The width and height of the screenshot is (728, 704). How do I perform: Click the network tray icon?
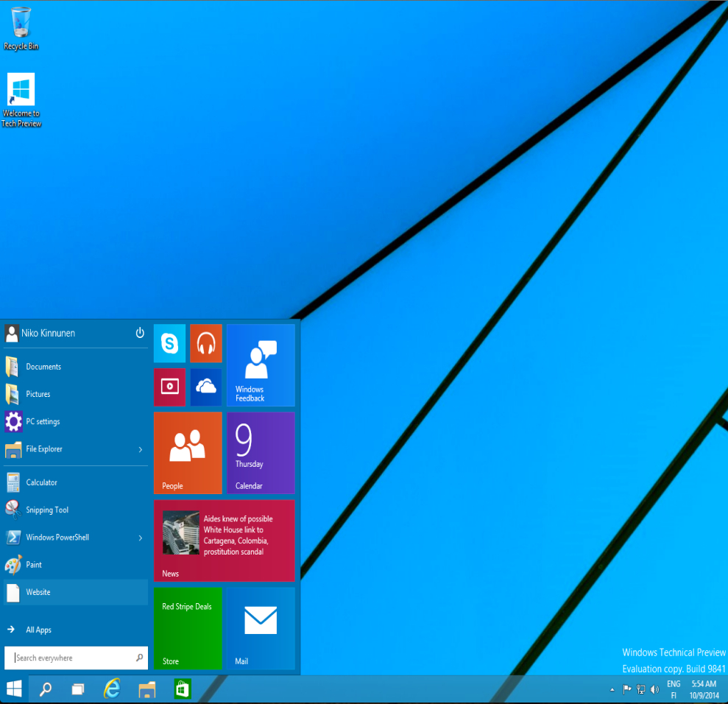pyautogui.click(x=640, y=689)
